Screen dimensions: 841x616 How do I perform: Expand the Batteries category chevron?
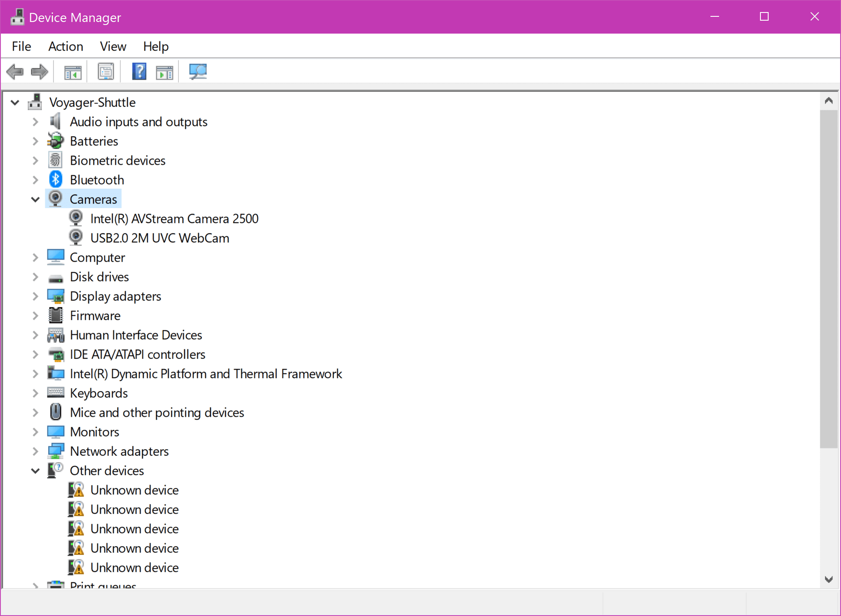[x=35, y=141]
